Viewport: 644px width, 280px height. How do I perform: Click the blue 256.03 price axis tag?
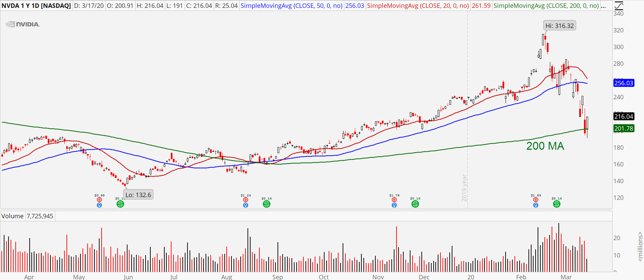[x=624, y=83]
